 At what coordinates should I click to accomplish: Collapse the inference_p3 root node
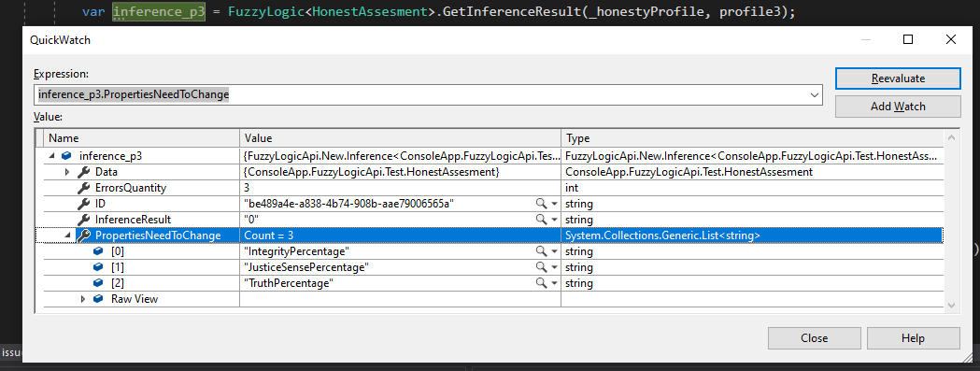click(x=52, y=156)
